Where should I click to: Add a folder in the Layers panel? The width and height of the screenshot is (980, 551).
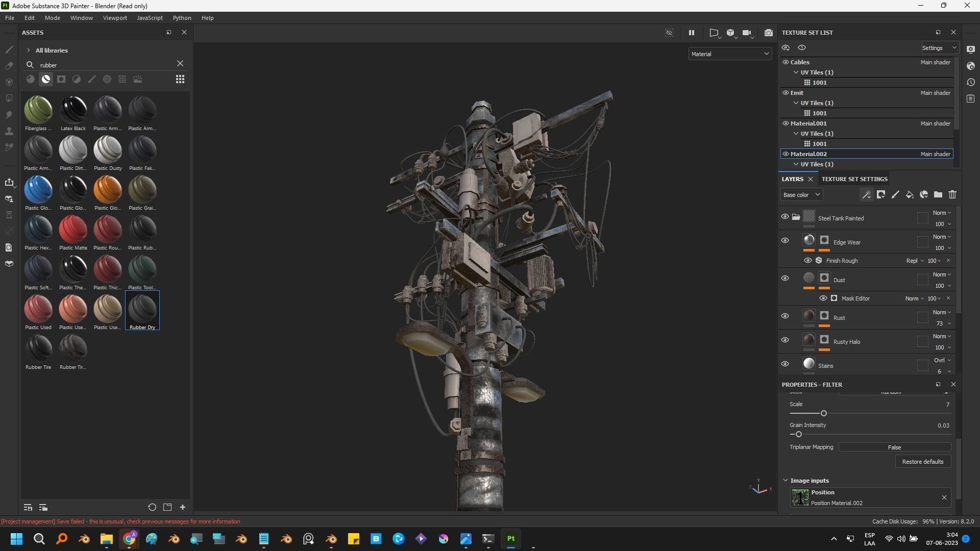click(938, 195)
